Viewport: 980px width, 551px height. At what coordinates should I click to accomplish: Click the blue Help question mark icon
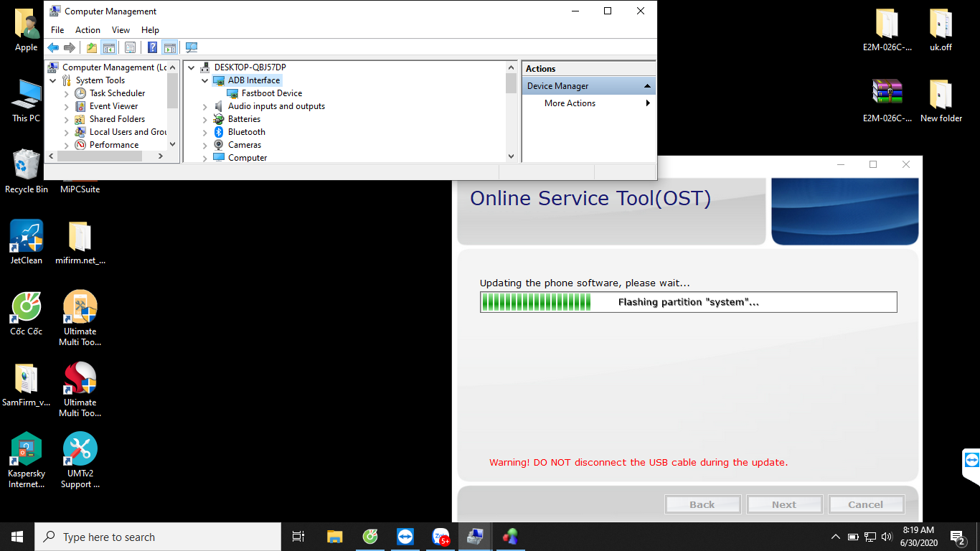pyautogui.click(x=152, y=48)
